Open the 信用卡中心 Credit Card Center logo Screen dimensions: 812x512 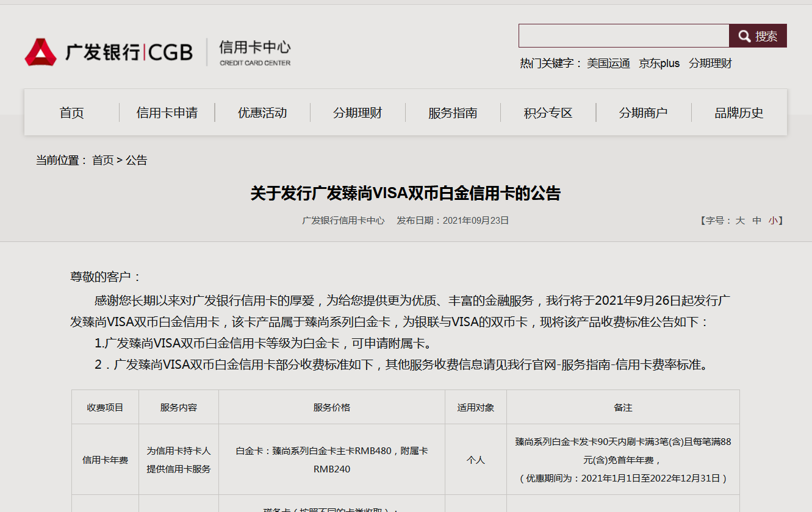click(x=255, y=52)
